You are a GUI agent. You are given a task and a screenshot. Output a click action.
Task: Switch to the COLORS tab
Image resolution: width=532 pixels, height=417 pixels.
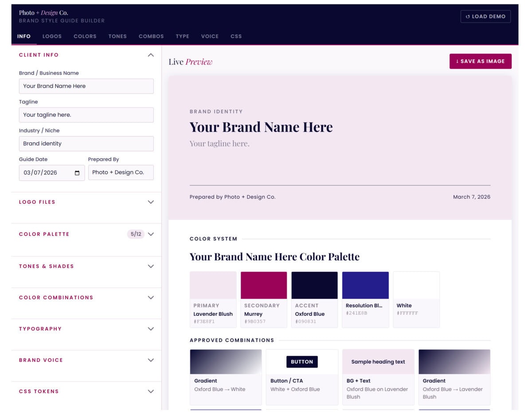pos(85,36)
